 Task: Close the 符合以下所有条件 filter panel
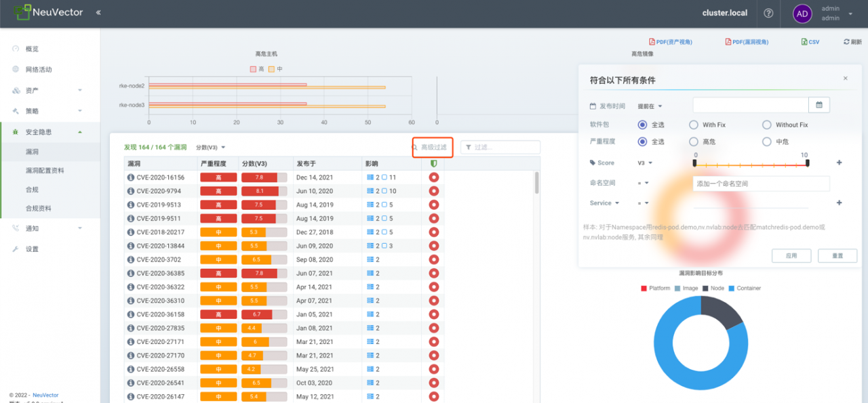[845, 79]
